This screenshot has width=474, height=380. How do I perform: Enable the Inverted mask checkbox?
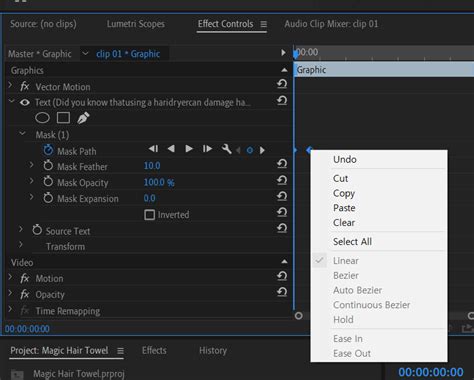coord(149,215)
